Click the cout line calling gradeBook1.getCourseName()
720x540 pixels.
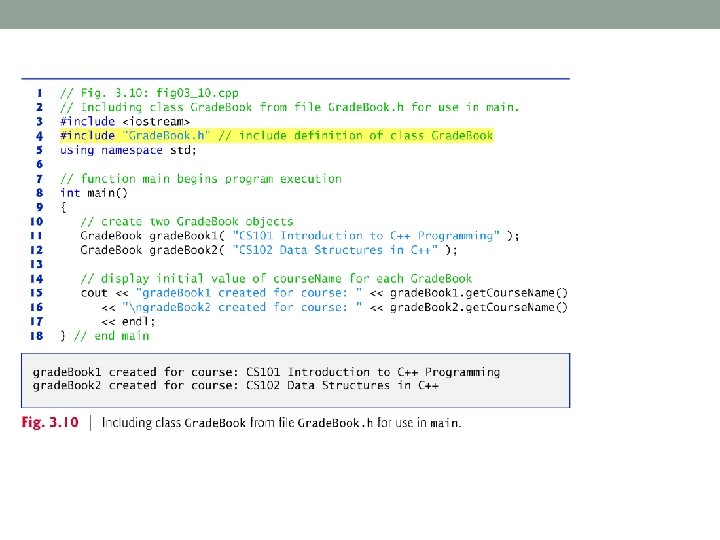click(x=324, y=293)
